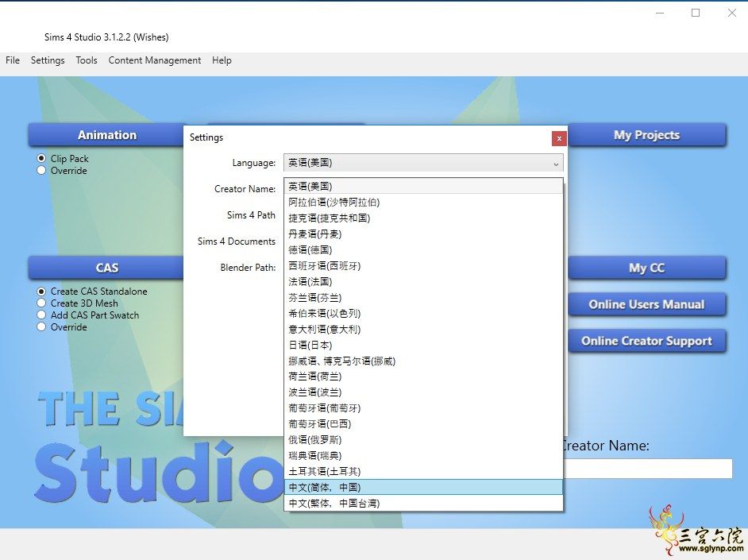Select 芬兰语(芬兰) language option
The height and width of the screenshot is (560, 748).
423,297
